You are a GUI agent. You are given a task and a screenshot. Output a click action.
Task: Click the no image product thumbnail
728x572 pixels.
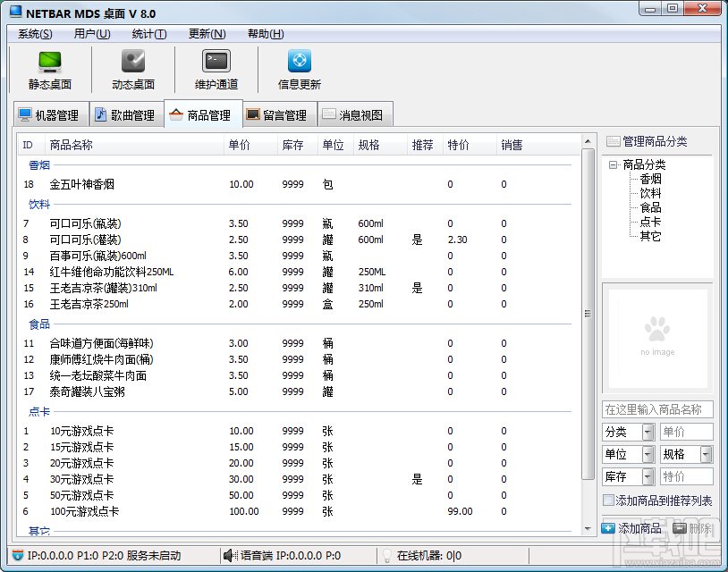[657, 338]
